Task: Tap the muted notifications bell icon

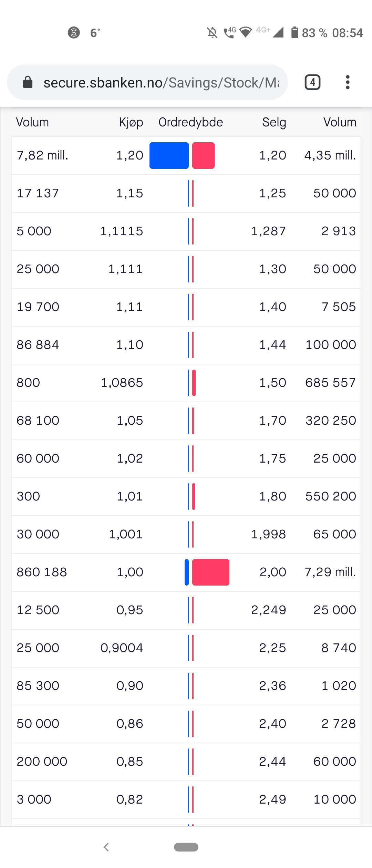Action: click(x=212, y=33)
